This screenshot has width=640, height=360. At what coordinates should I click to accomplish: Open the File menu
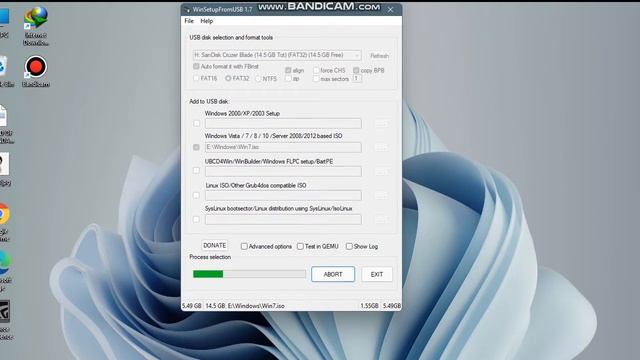point(189,21)
